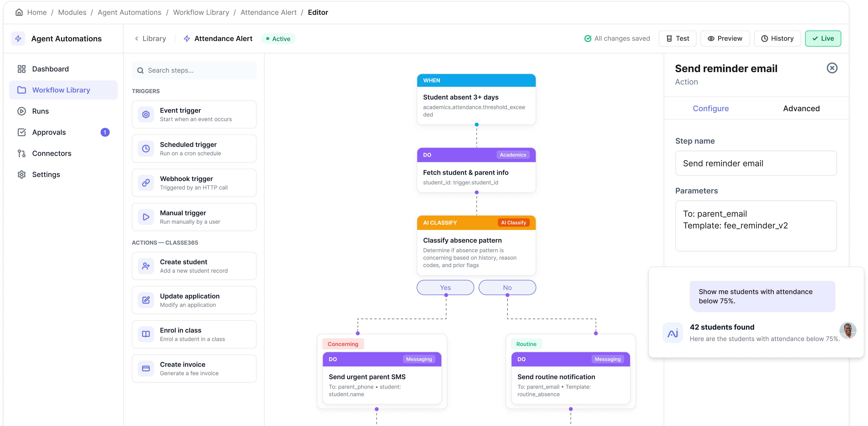868x426 pixels.
Task: Edit the Step name field
Action: (x=756, y=163)
